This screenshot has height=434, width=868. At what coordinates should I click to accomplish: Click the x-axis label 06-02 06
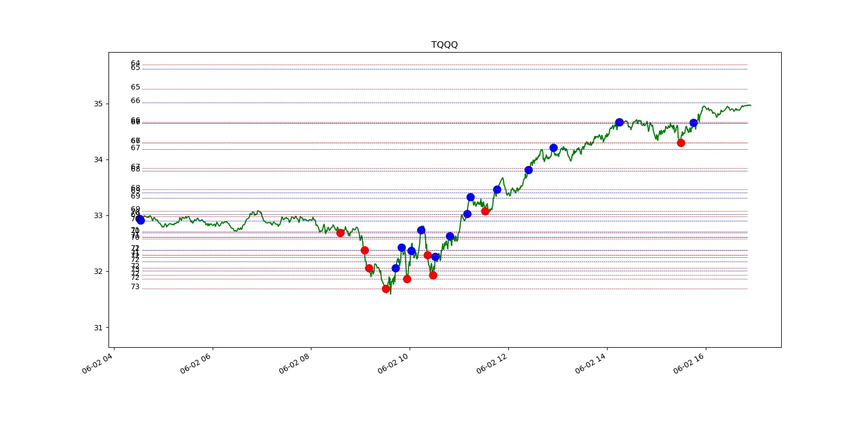pos(196,363)
